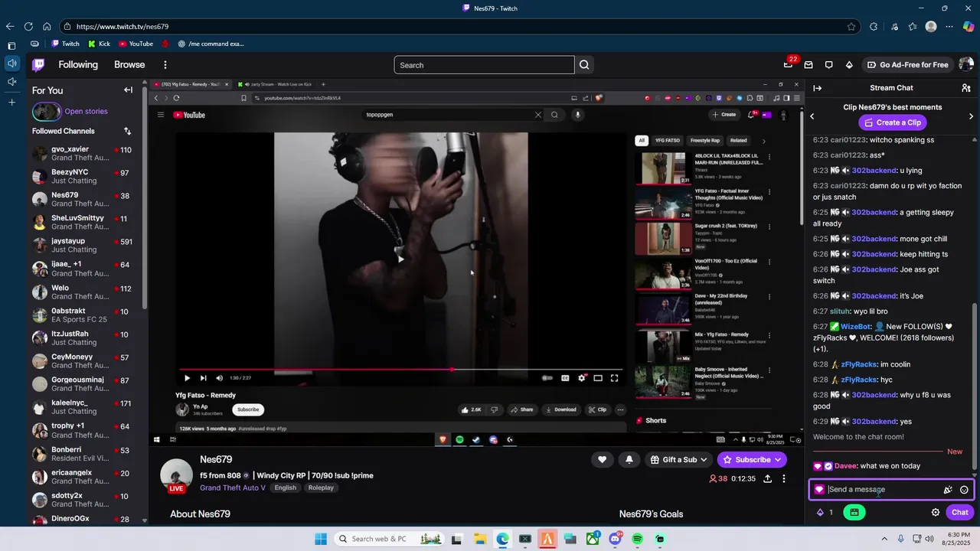
Task: Refresh the browser page
Action: click(28, 27)
